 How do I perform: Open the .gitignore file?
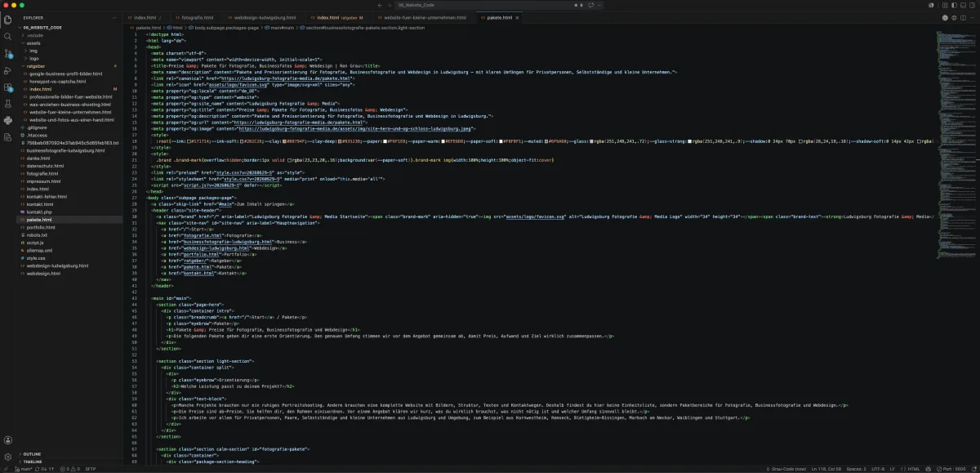click(37, 127)
